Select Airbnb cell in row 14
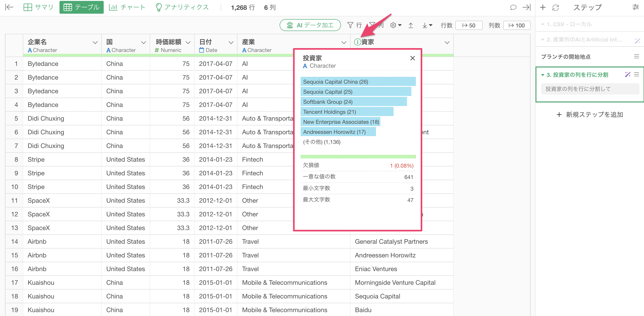The height and width of the screenshot is (316, 644). pyautogui.click(x=62, y=241)
